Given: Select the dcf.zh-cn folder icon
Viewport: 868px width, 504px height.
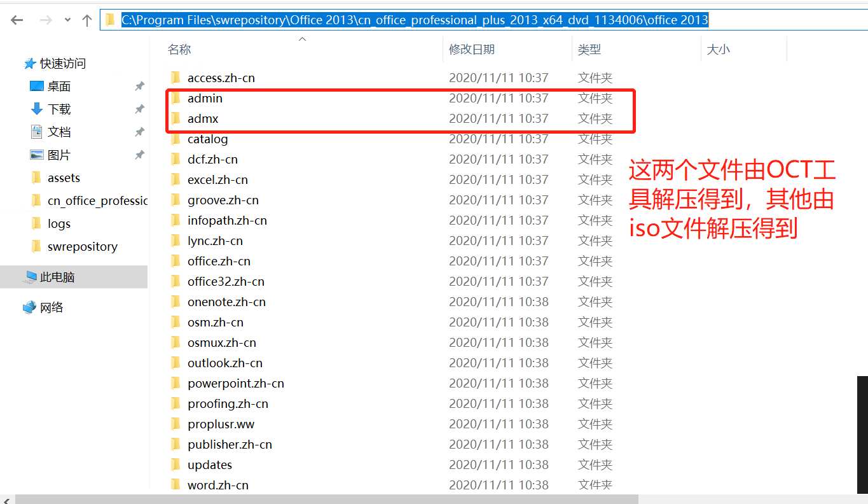Looking at the screenshot, I should (176, 159).
